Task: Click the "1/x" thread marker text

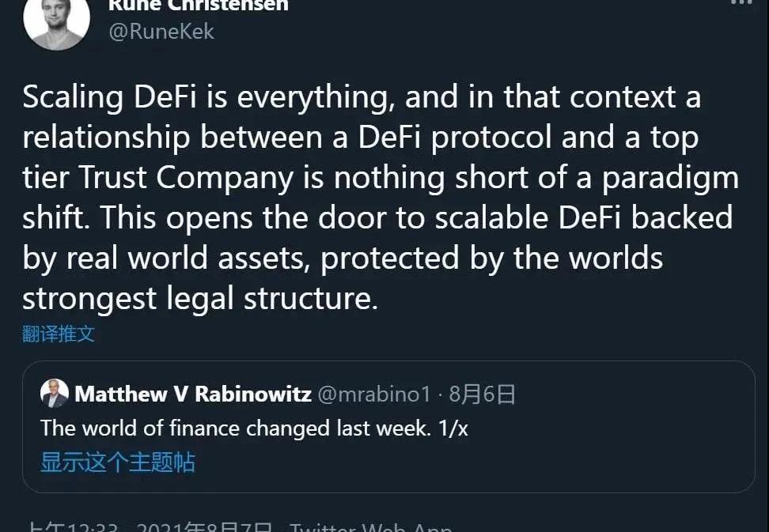Action: pos(454,428)
